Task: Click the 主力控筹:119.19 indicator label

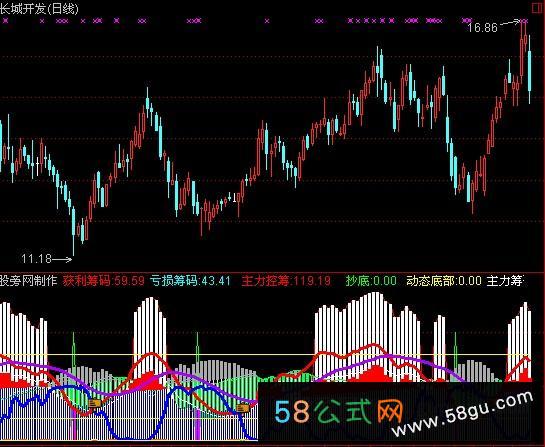Action: (x=286, y=281)
